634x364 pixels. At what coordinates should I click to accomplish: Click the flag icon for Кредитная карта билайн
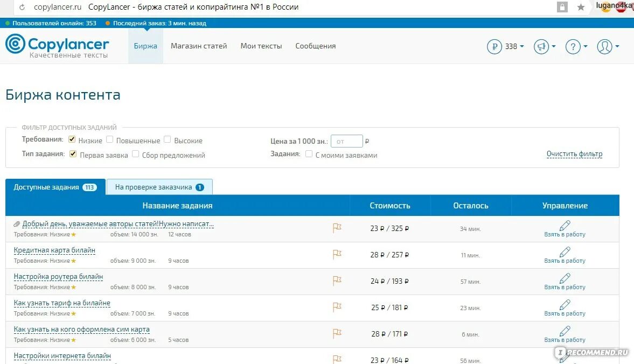(x=337, y=255)
